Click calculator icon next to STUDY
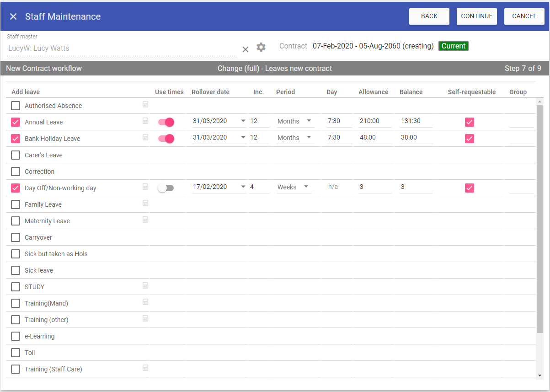This screenshot has width=550, height=392. [145, 285]
